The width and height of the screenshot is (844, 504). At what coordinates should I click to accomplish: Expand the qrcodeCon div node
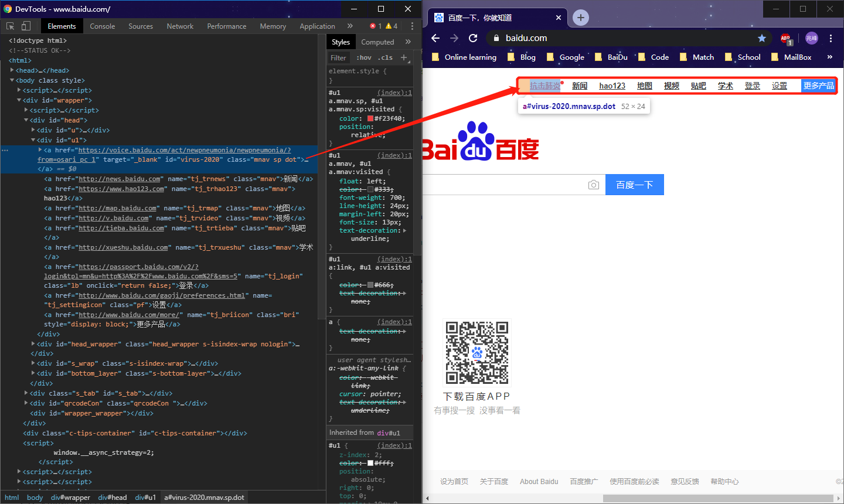pos(26,403)
